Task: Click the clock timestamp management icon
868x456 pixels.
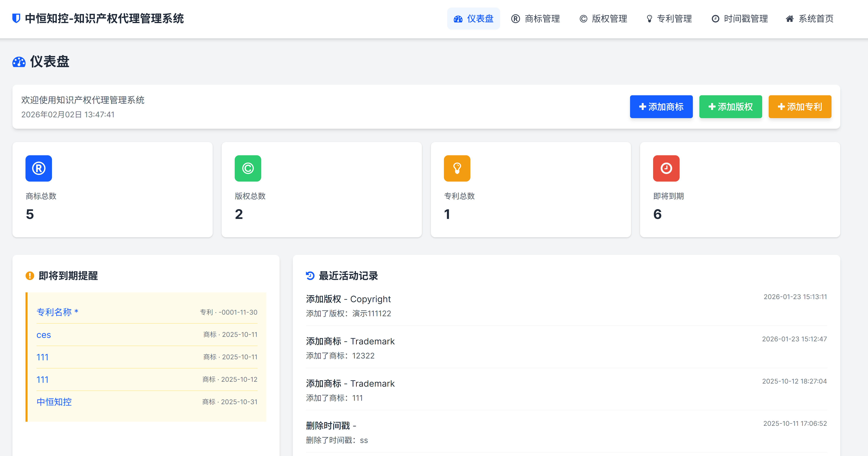Action: (x=716, y=19)
